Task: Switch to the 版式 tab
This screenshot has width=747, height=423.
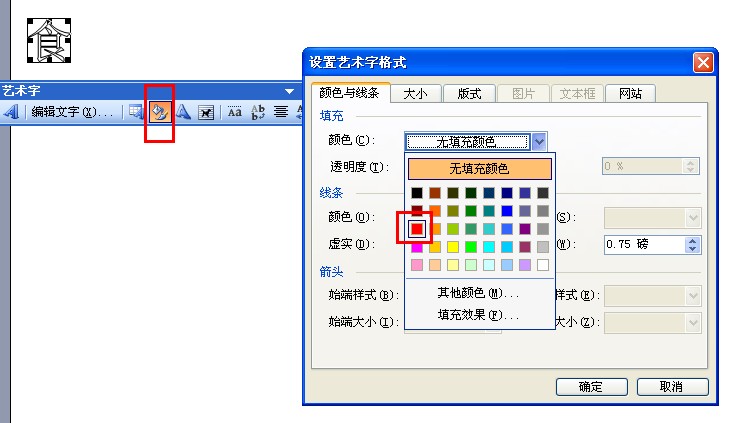Action: coord(469,93)
